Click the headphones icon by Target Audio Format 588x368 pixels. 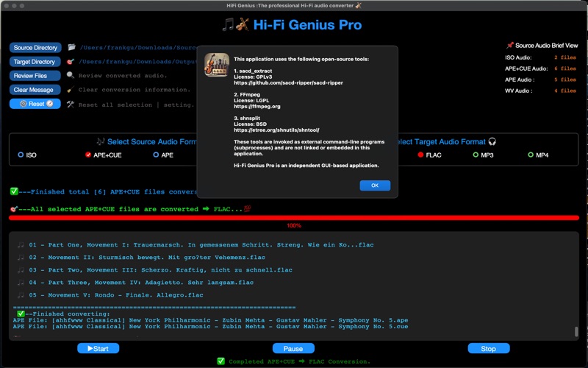point(492,141)
